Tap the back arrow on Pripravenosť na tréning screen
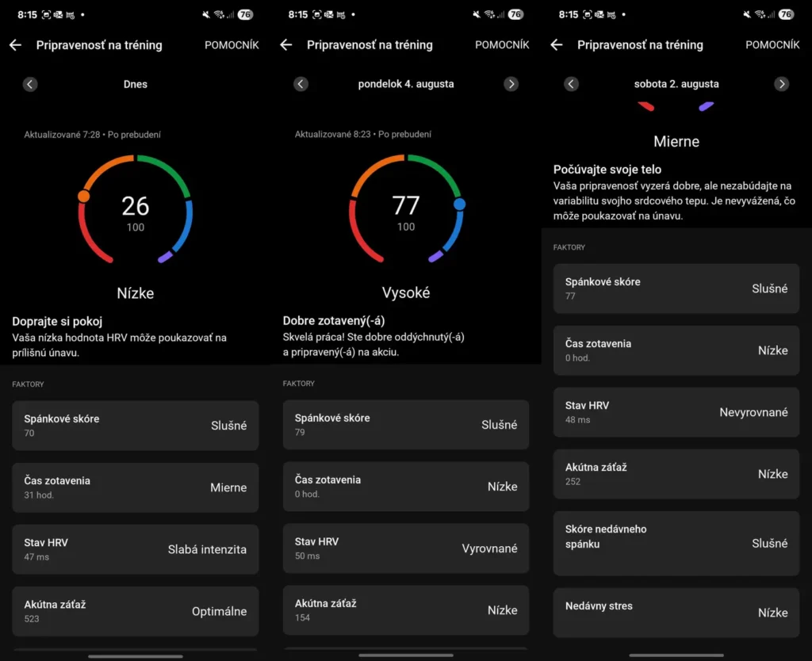 (x=15, y=45)
